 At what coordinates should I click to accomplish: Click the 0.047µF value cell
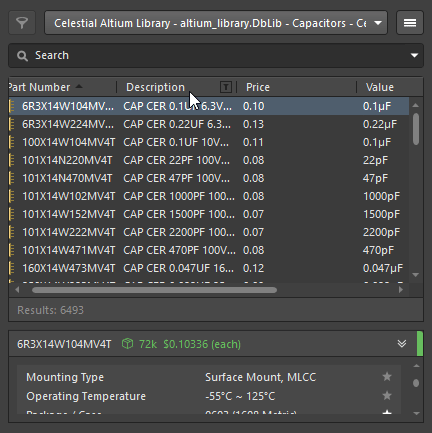tap(383, 268)
